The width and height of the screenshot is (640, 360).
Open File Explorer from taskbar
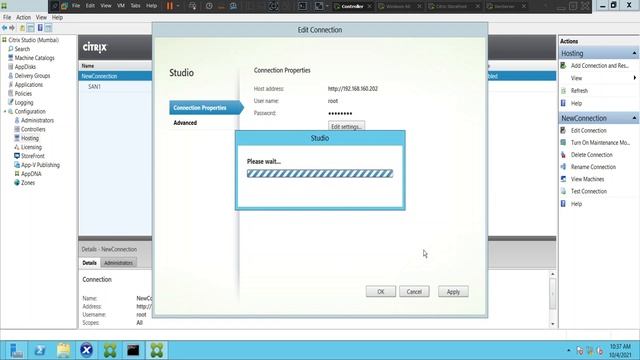coord(64,350)
